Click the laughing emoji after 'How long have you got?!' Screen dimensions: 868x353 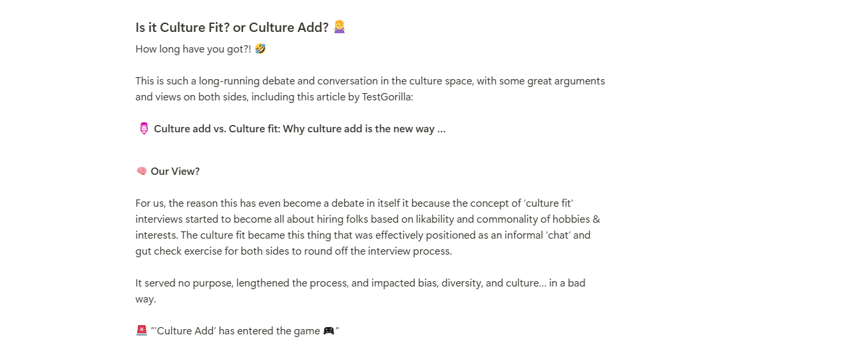(260, 49)
